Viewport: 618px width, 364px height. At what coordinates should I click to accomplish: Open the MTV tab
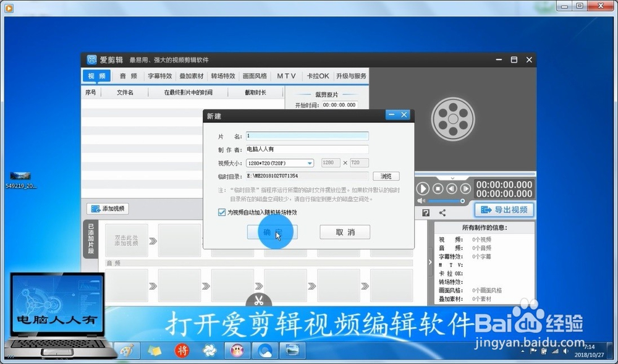pyautogui.click(x=286, y=76)
